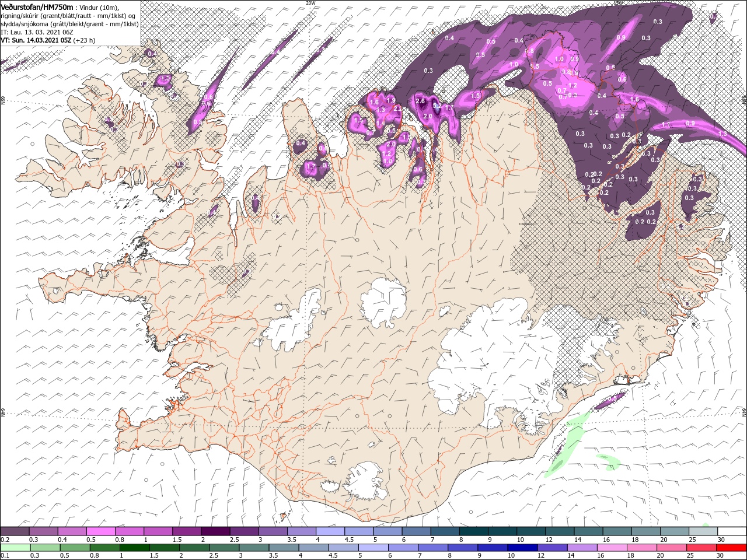Screen dimensions: 747x560
Task: Click the dark navy 10–12 swatch in lower legend
Action: [x=522, y=548]
